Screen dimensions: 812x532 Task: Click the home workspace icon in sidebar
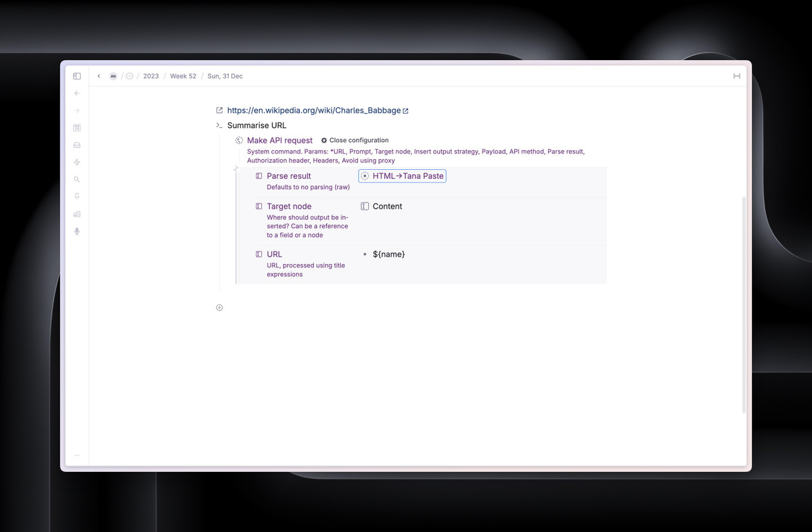pos(76,214)
